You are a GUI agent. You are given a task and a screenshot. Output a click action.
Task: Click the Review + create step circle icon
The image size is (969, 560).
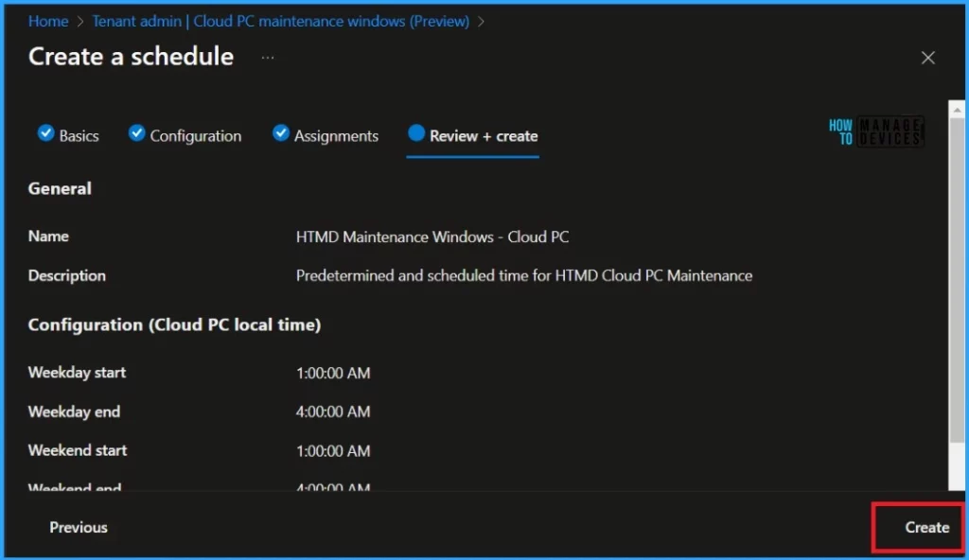click(416, 132)
